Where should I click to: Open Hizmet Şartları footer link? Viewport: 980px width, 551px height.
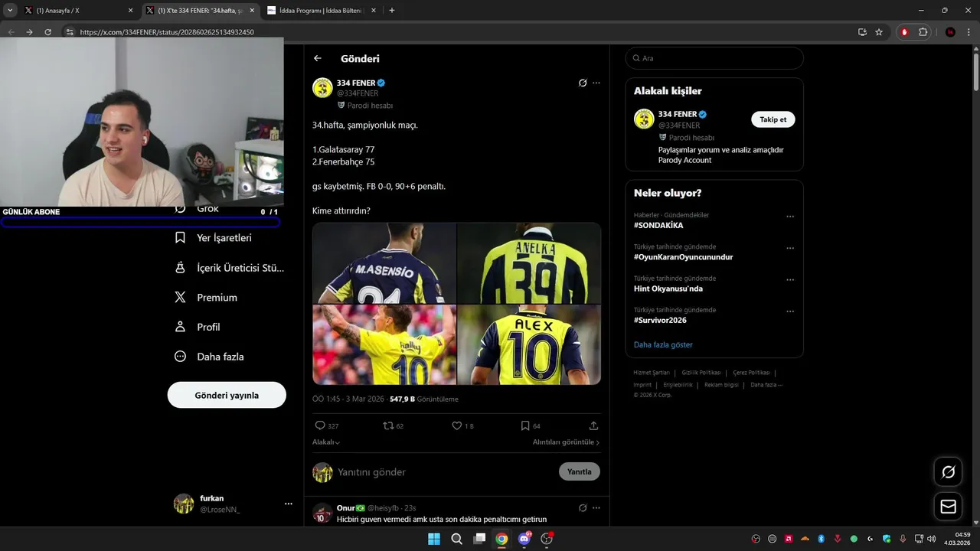coord(651,373)
